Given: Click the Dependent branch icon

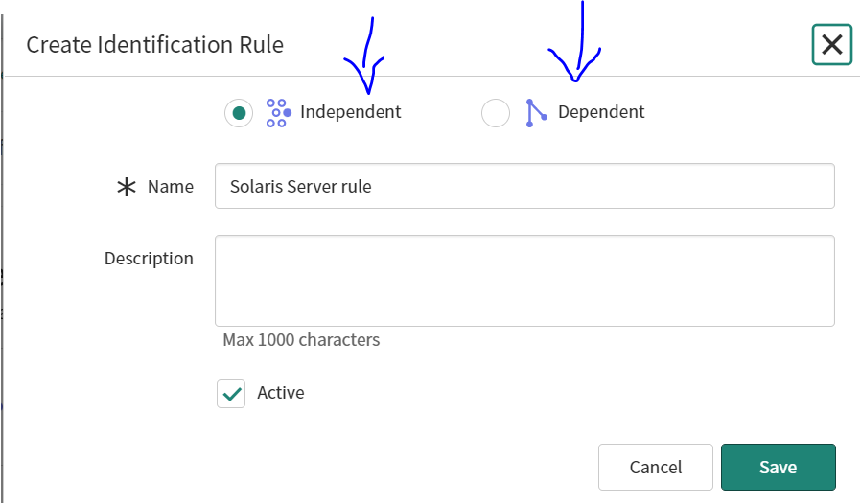Looking at the screenshot, I should click(536, 112).
